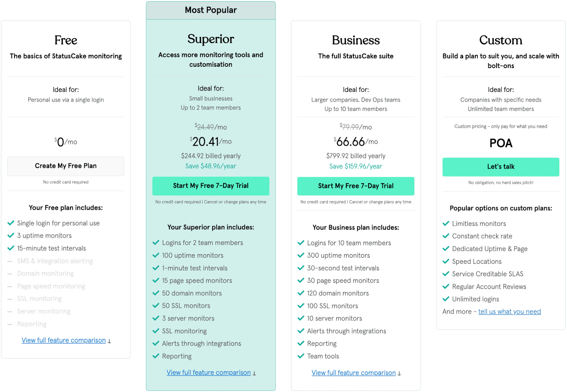Start the Business plan free 7-day trial
The width and height of the screenshot is (567, 392).
356,186
